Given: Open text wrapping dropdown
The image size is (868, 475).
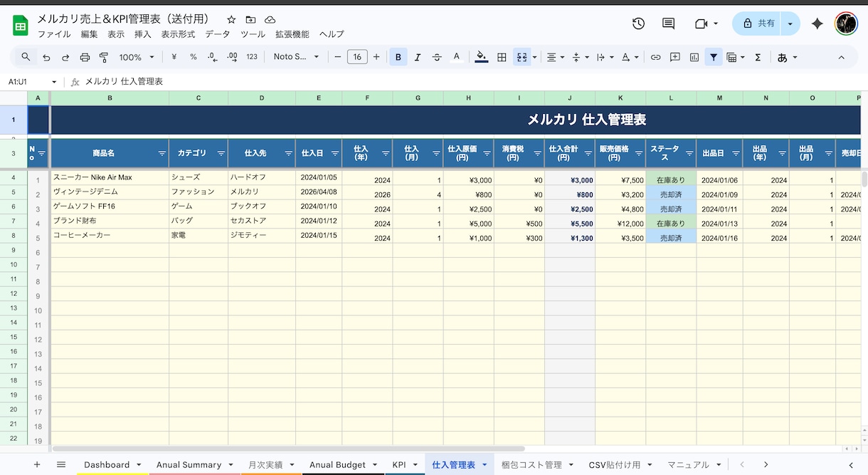Looking at the screenshot, I should click(x=605, y=57).
